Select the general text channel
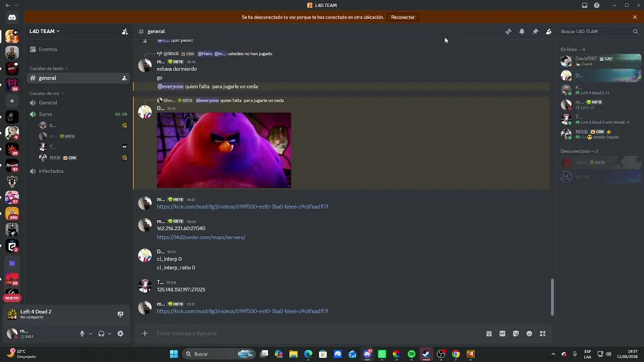Screen dimensions: 644x362 pyautogui.click(x=78, y=78)
